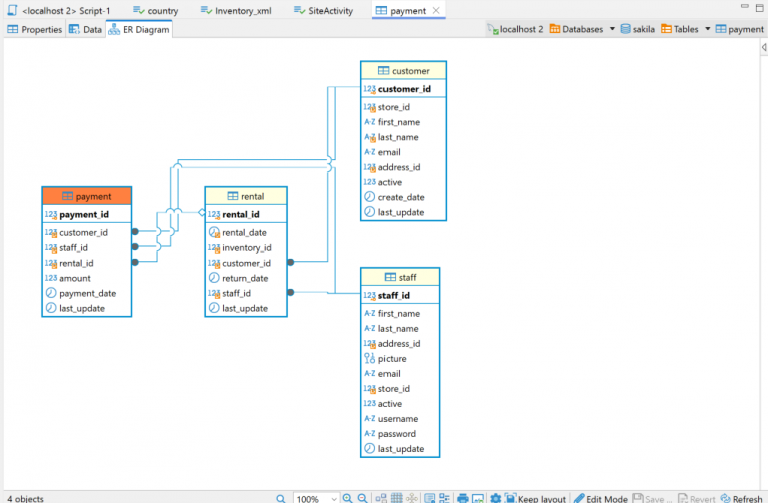The image size is (768, 503).
Task: Select the payment table header in the diagram
Action: tap(86, 196)
